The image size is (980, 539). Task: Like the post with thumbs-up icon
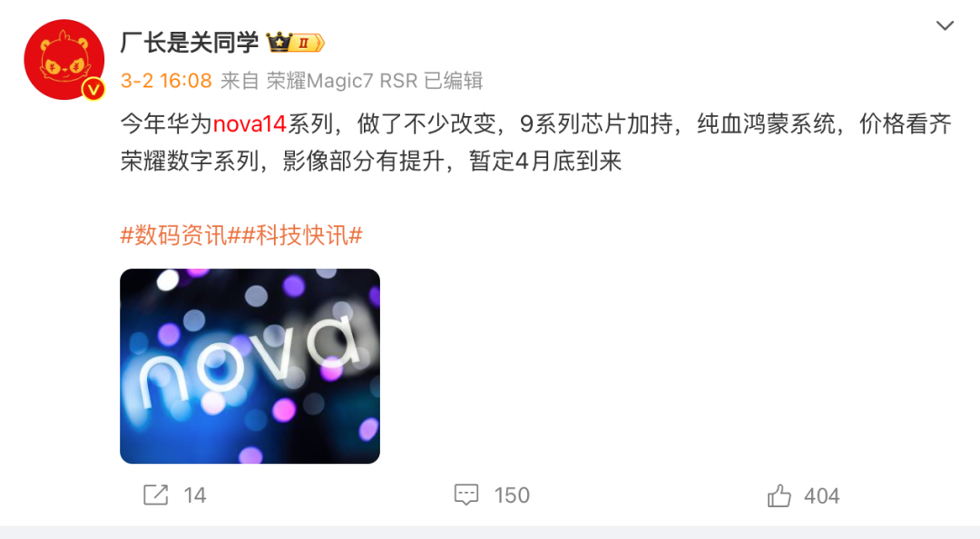tap(779, 495)
